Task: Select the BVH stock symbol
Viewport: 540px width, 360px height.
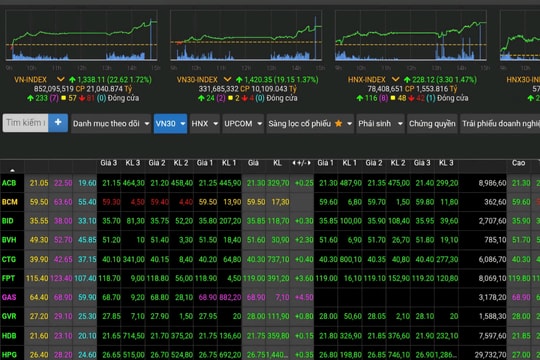Action: click(9, 240)
